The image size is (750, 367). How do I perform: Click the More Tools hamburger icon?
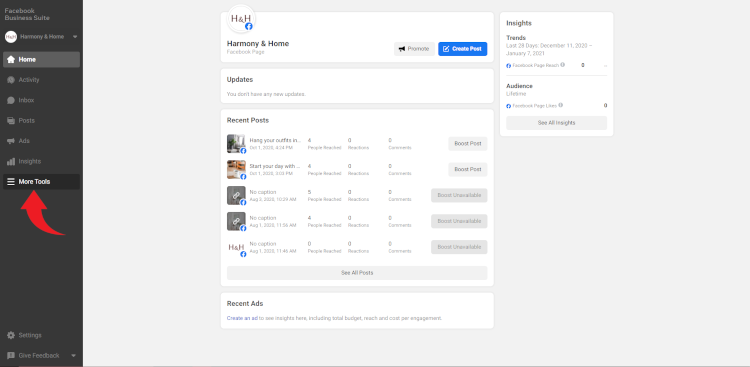coord(11,182)
